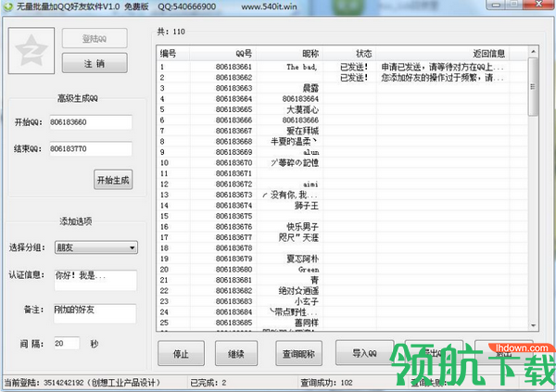This screenshot has width=556, height=392.
Task: Select the row with nickname aimi
Action: (342, 184)
